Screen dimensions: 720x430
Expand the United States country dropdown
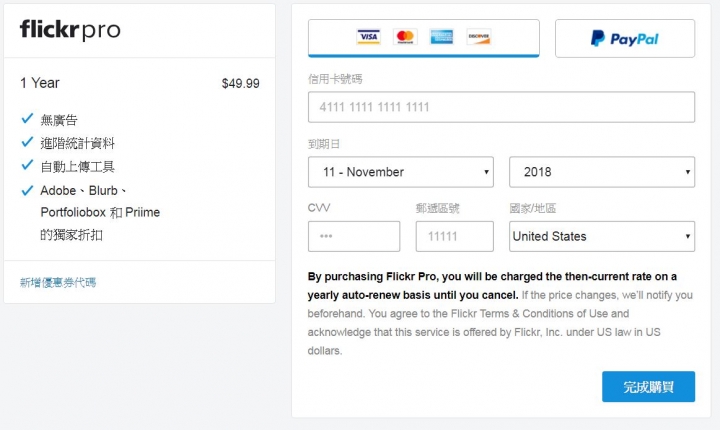click(x=602, y=236)
